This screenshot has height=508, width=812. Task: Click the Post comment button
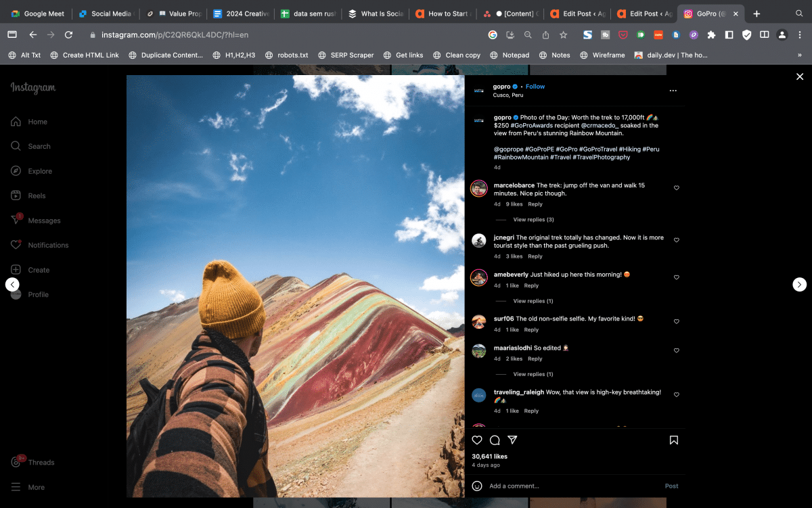coord(671,486)
